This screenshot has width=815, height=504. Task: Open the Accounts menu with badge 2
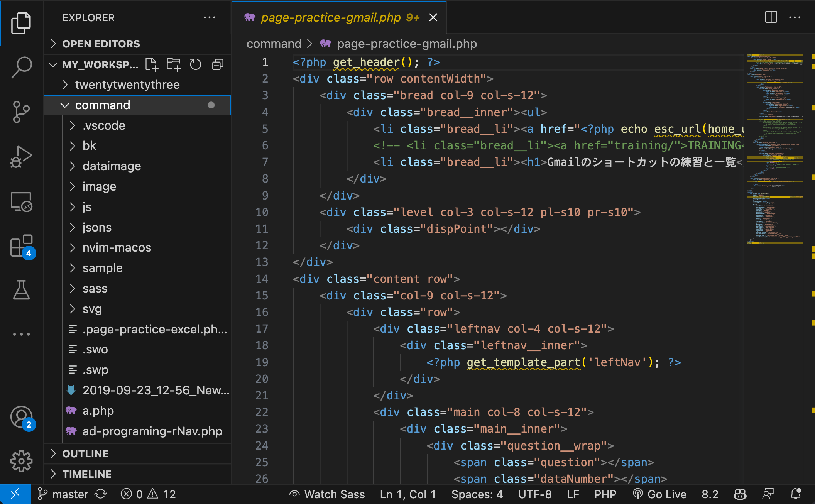coord(22,418)
